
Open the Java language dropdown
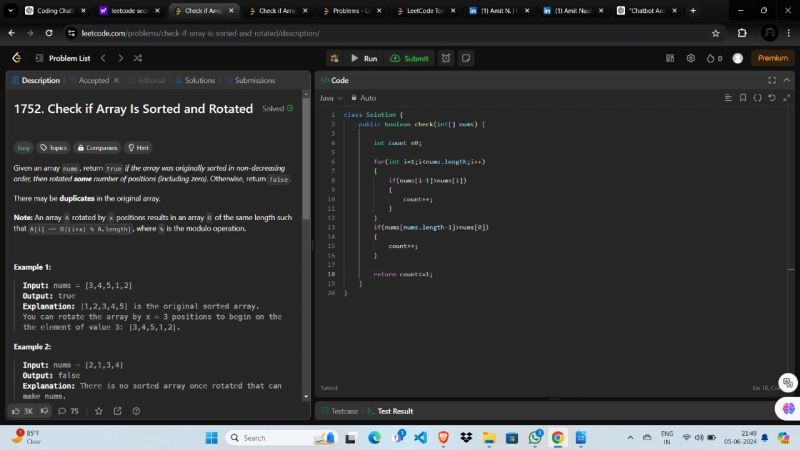pyautogui.click(x=331, y=98)
